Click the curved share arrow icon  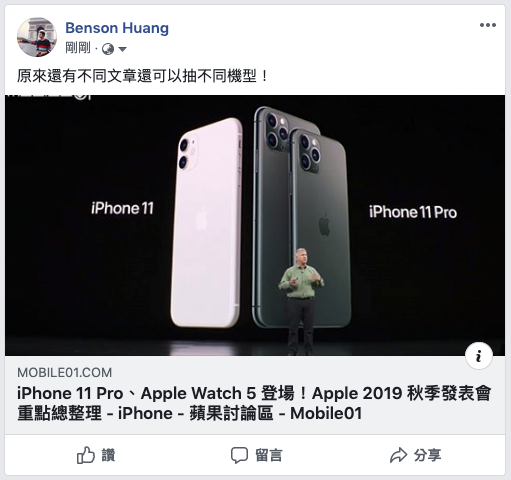pyautogui.click(x=398, y=455)
